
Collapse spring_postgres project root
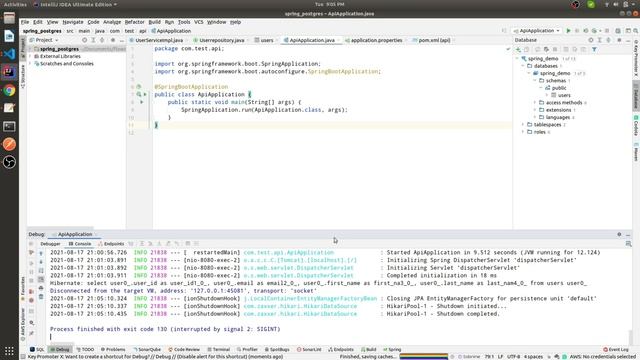(31, 49)
